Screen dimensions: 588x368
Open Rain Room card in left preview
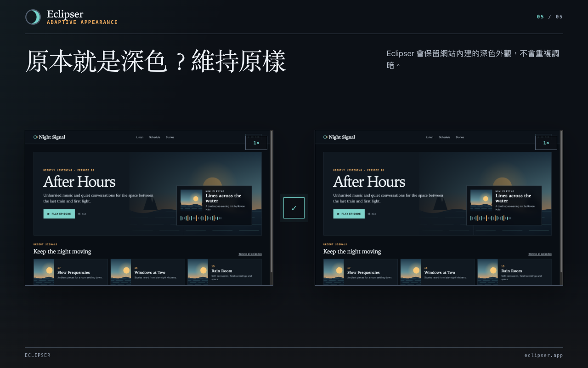[225, 272]
